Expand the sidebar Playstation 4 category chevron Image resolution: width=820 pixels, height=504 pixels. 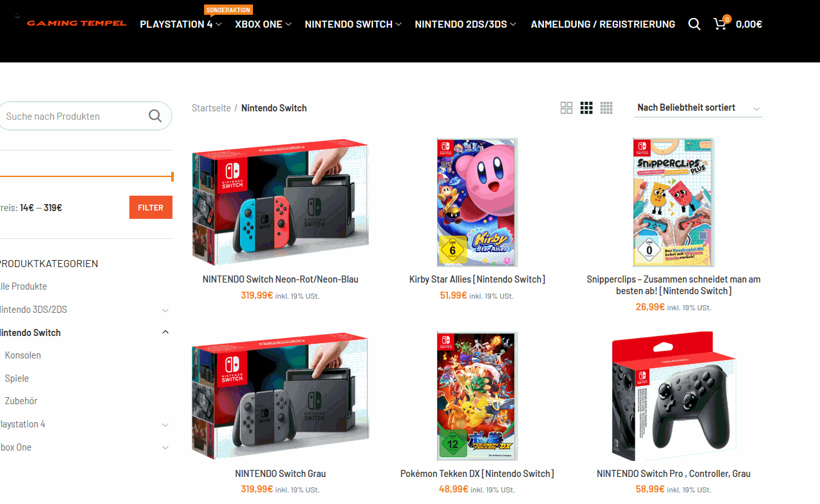click(165, 425)
